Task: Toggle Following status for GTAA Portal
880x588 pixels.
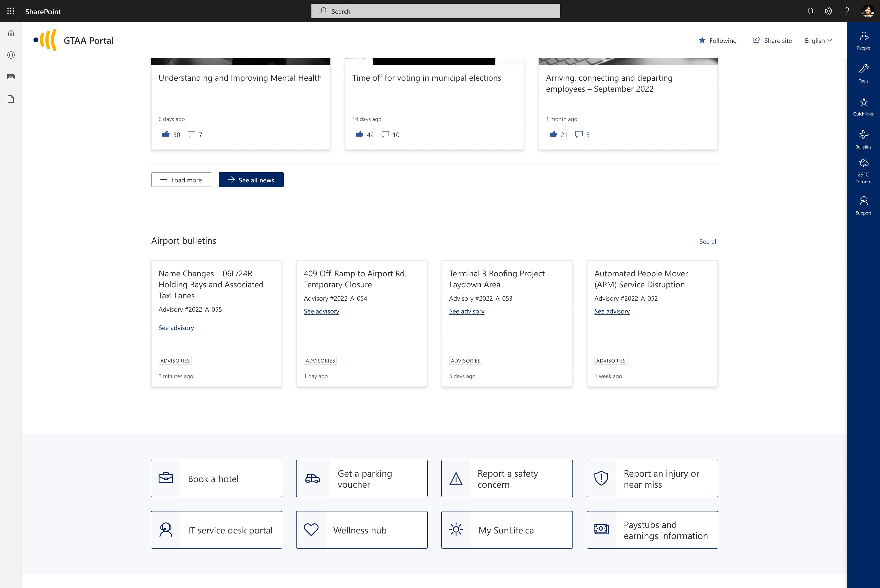Action: click(717, 40)
